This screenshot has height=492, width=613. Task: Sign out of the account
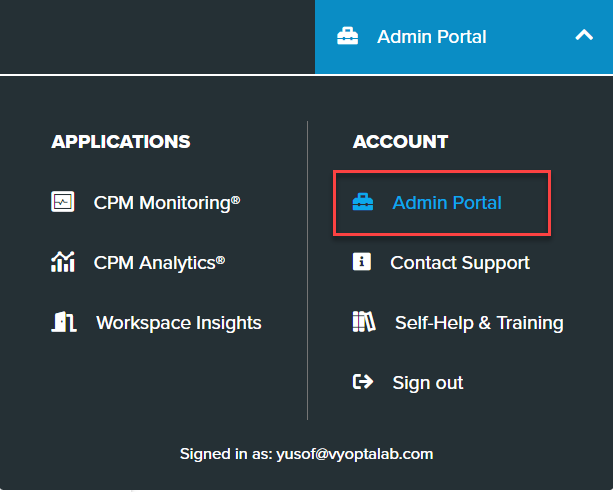pyautogui.click(x=428, y=382)
